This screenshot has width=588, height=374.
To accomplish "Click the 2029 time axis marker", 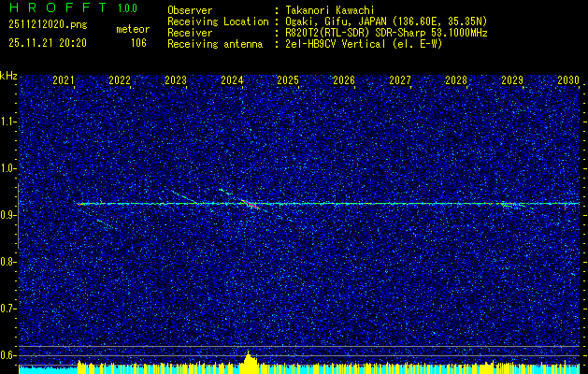I will tap(512, 80).
